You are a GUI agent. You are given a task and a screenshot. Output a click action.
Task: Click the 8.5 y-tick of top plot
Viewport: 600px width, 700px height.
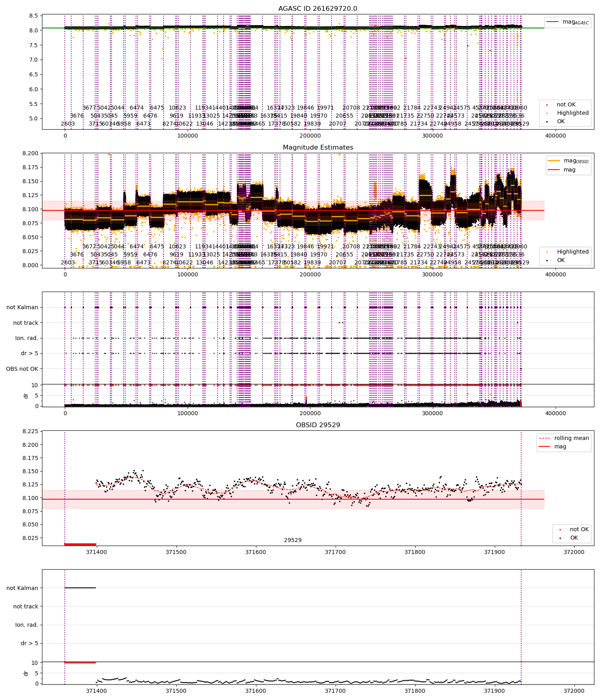(34, 16)
